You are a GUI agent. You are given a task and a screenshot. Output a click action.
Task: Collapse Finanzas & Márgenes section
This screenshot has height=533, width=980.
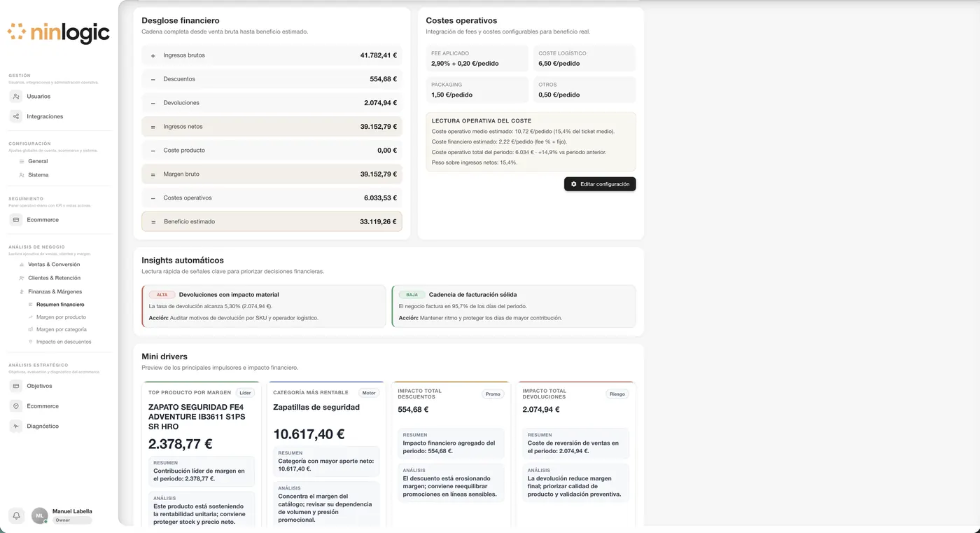[x=55, y=291]
